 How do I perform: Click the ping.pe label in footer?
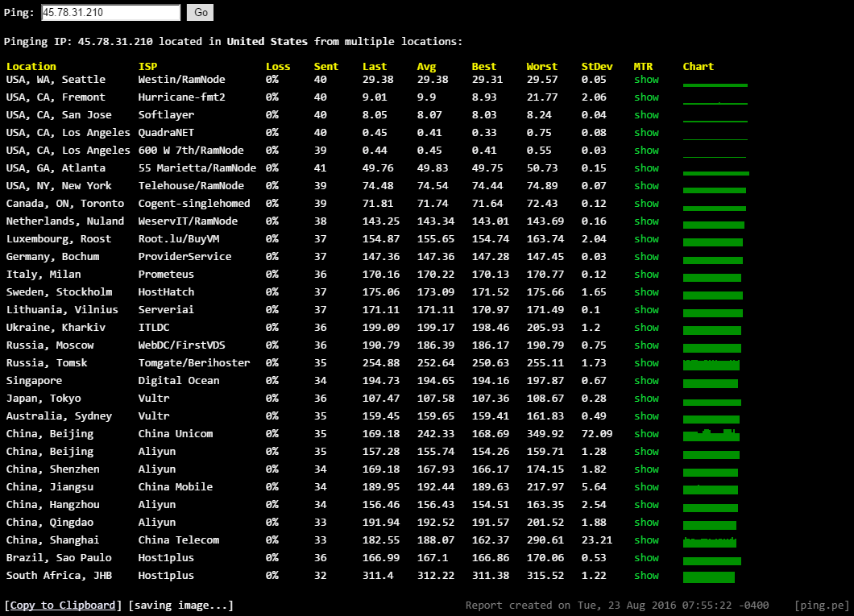coord(821,606)
